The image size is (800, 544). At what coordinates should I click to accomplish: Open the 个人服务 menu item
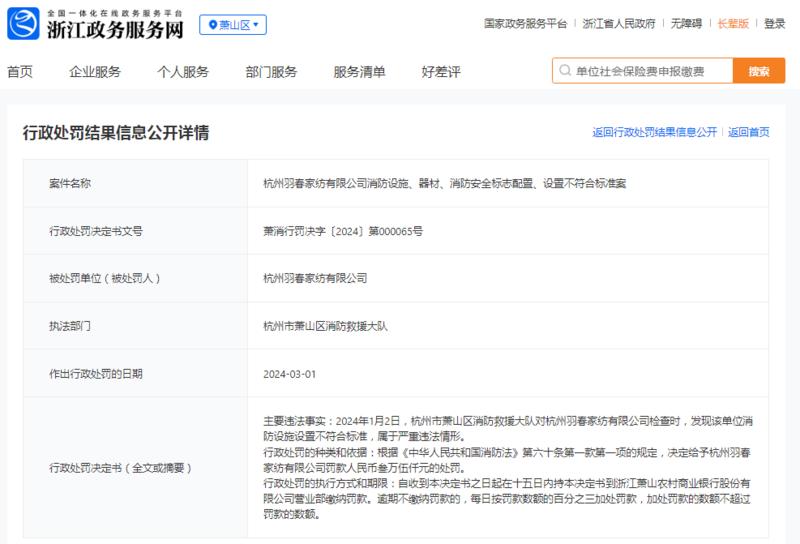point(183,71)
